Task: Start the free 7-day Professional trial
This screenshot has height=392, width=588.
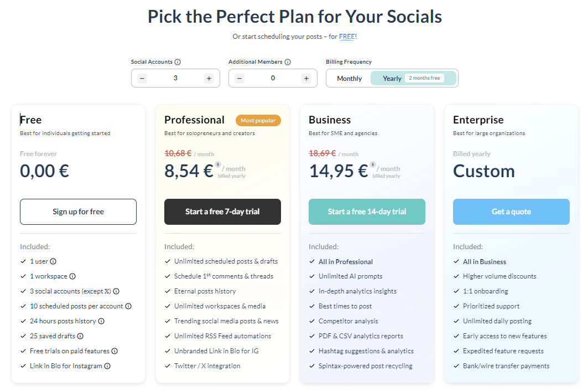Action: coord(222,212)
